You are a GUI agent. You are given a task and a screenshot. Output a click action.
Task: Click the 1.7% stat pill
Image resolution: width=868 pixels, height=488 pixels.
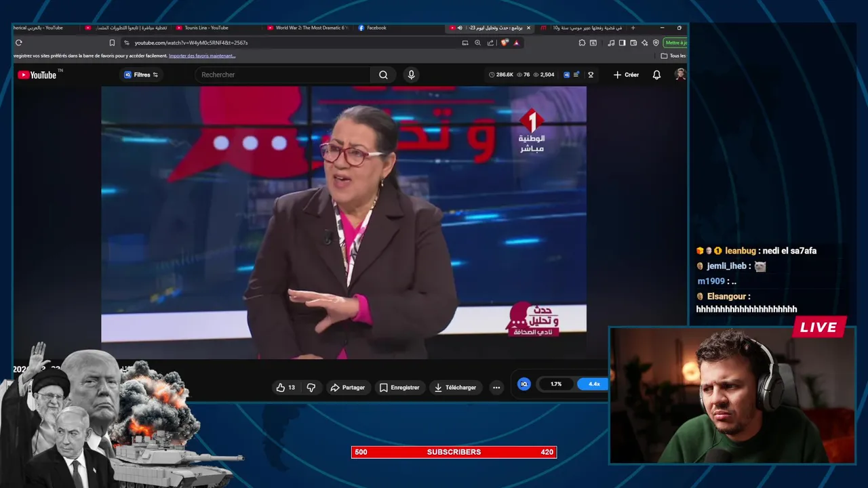tap(556, 384)
